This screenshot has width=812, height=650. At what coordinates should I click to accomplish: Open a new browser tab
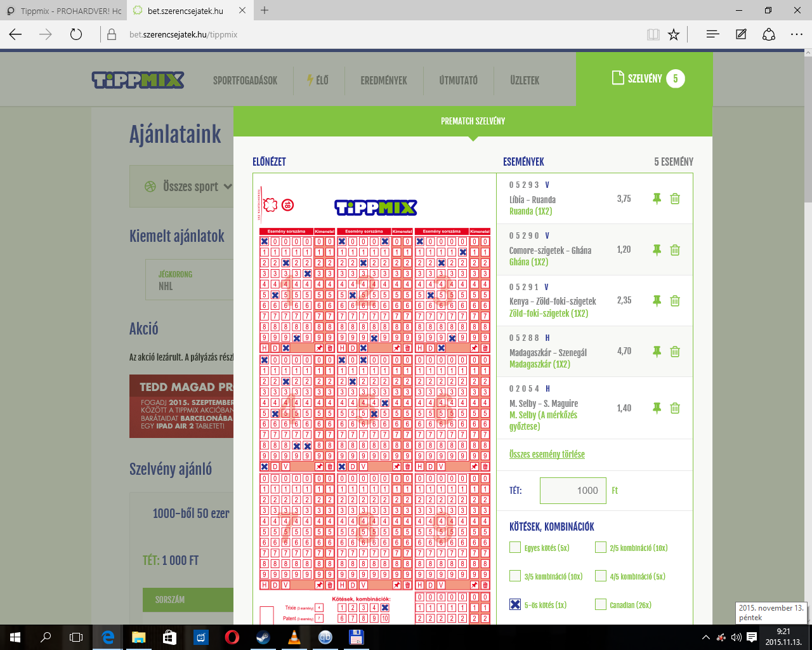tap(265, 10)
